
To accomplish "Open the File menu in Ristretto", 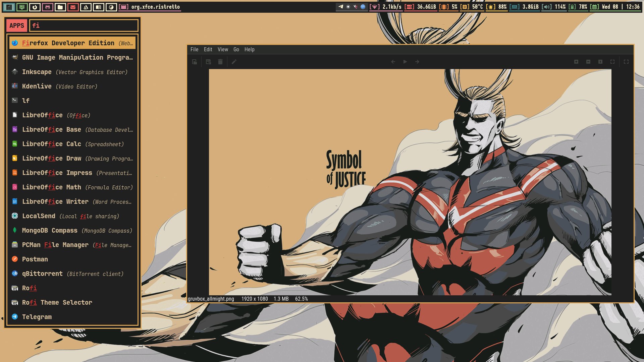I will tap(195, 49).
